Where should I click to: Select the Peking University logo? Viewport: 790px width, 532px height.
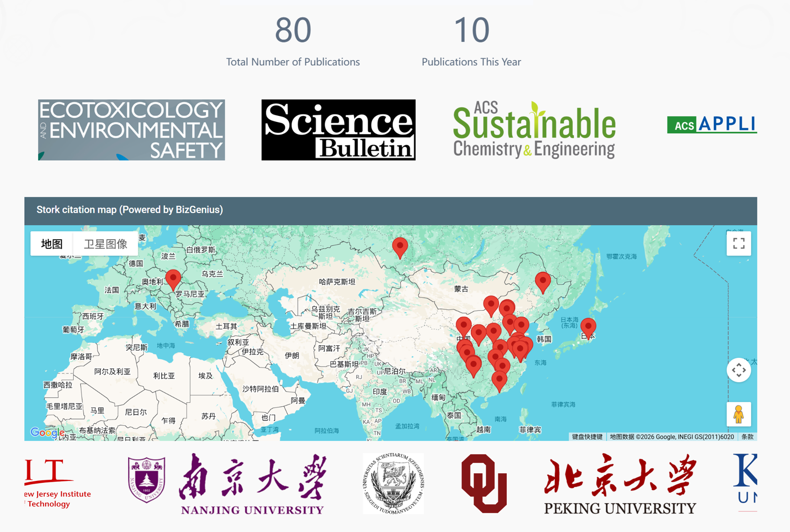point(620,483)
